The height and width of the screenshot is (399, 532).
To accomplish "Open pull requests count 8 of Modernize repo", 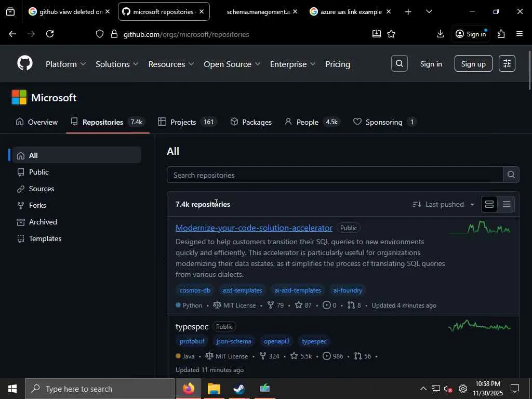I will point(354,305).
